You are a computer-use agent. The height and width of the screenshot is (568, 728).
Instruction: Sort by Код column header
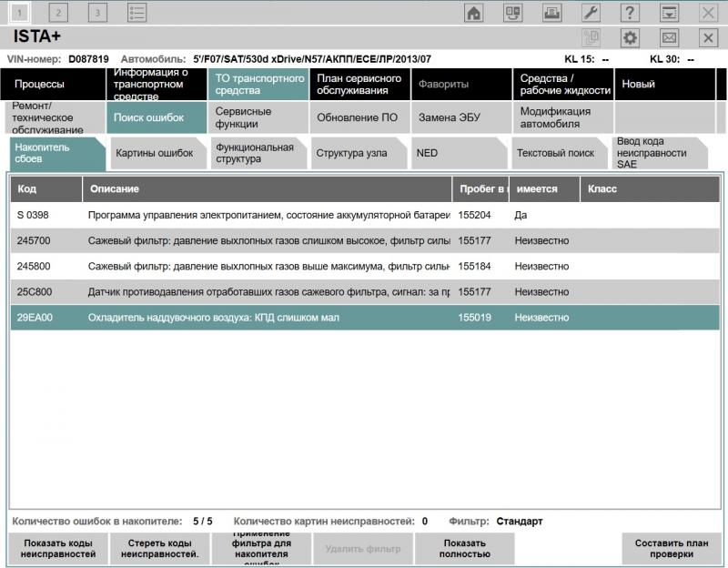click(x=46, y=189)
